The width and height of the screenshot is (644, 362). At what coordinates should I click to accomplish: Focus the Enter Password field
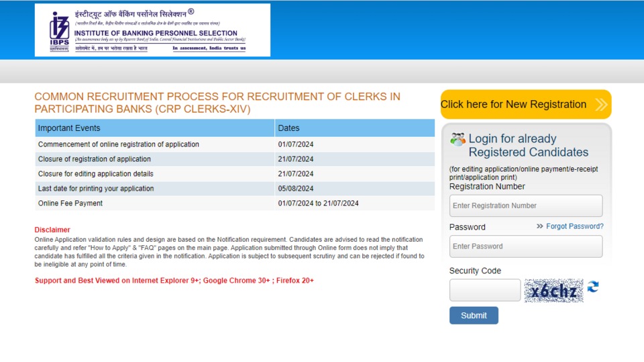(526, 246)
